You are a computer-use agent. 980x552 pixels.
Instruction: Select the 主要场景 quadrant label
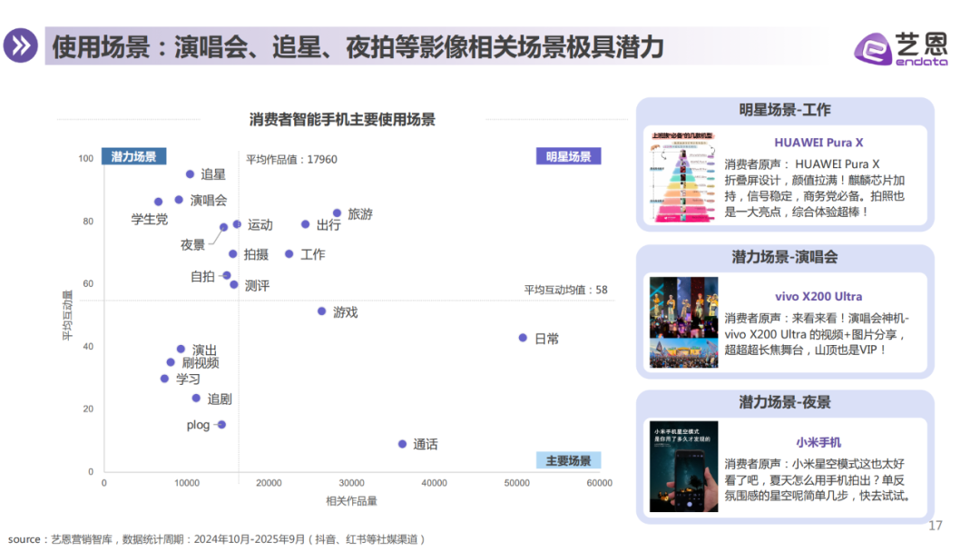568,460
